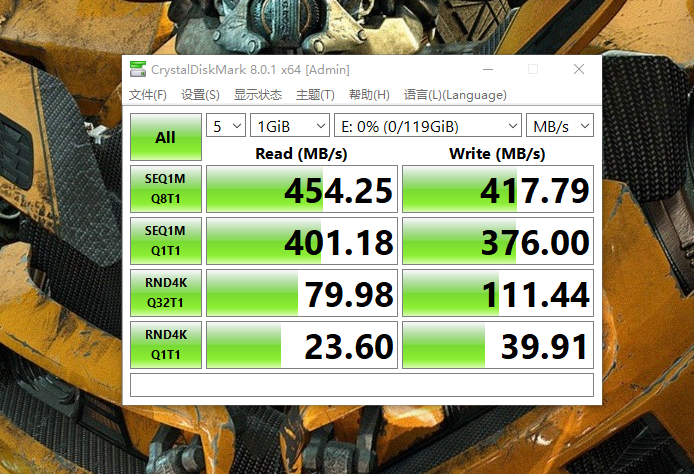694x474 pixels.
Task: Start the SEQ1M Q1T1 test
Action: (166, 241)
